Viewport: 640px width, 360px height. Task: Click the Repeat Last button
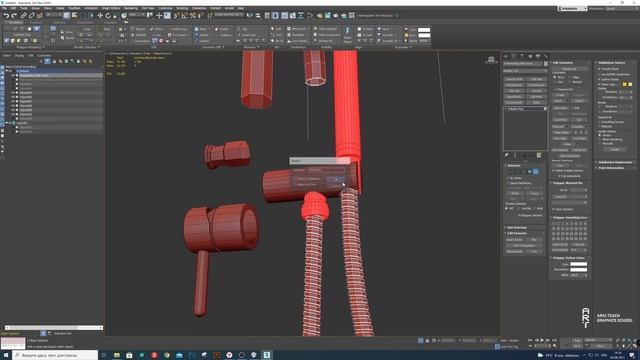pos(570,69)
